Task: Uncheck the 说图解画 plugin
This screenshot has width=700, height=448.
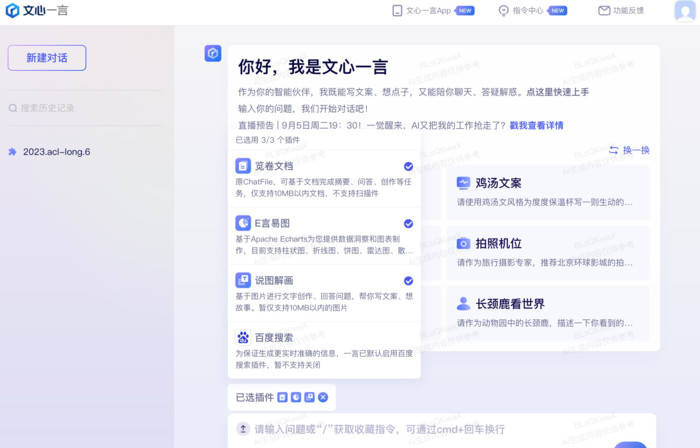Action: [x=408, y=281]
